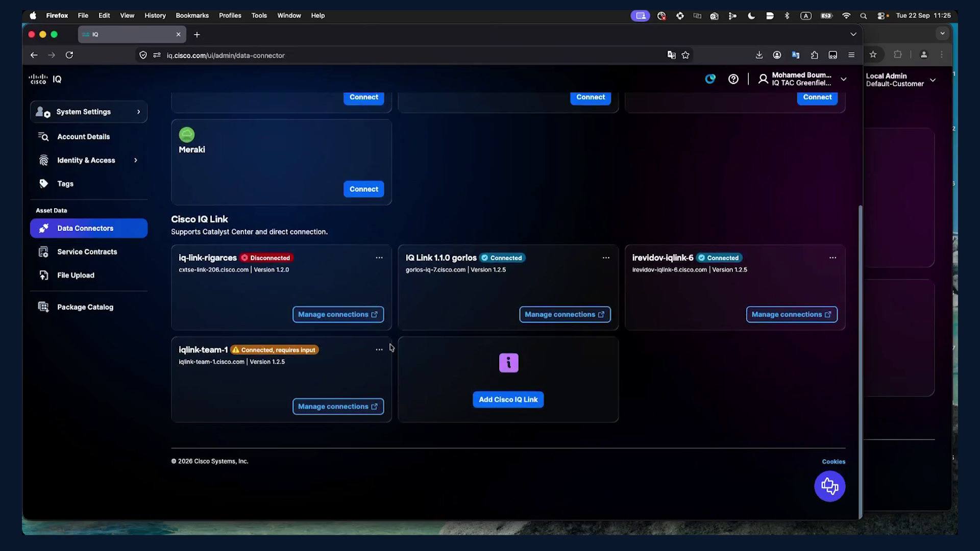This screenshot has width=980, height=551.
Task: Open more options for irevidov-iqlink-6 card
Action: [832, 258]
